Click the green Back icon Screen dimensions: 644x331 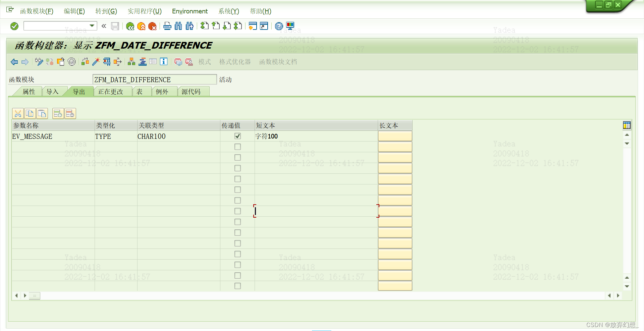pos(130,26)
